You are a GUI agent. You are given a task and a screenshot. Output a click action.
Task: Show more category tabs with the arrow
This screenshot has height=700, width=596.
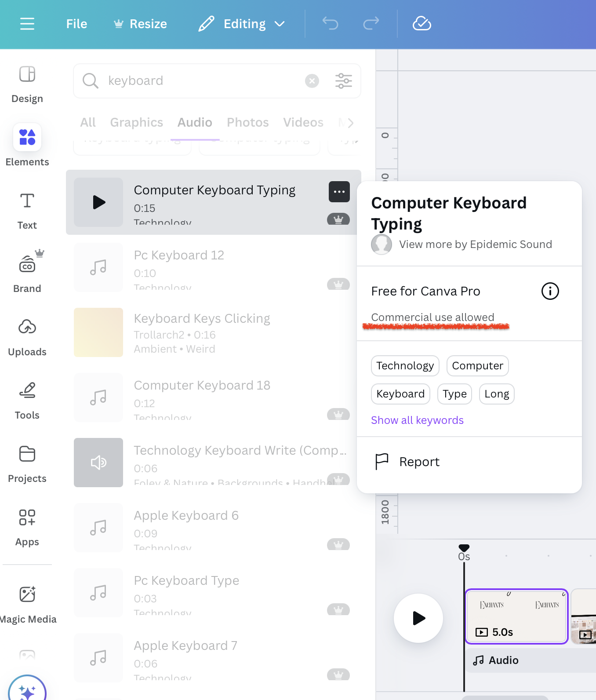pos(350,123)
